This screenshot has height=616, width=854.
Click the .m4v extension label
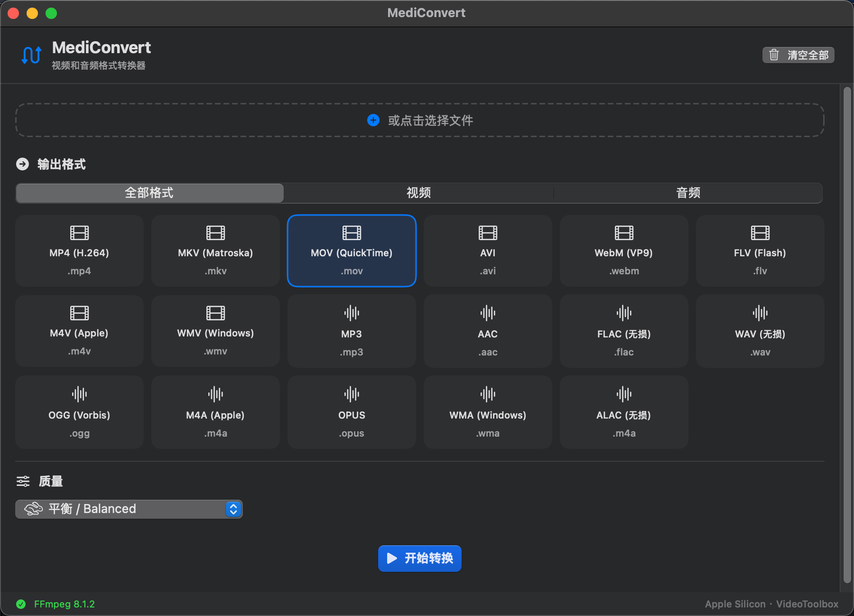tap(79, 351)
